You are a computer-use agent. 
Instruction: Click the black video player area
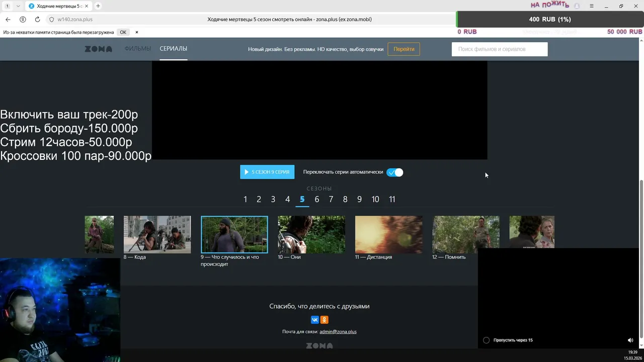pyautogui.click(x=319, y=110)
